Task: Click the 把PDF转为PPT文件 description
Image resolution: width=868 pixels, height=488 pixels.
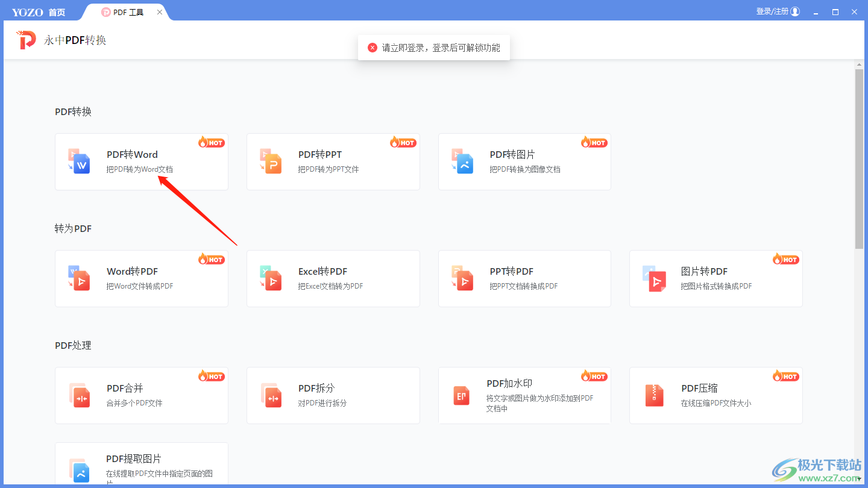Action: click(x=329, y=169)
